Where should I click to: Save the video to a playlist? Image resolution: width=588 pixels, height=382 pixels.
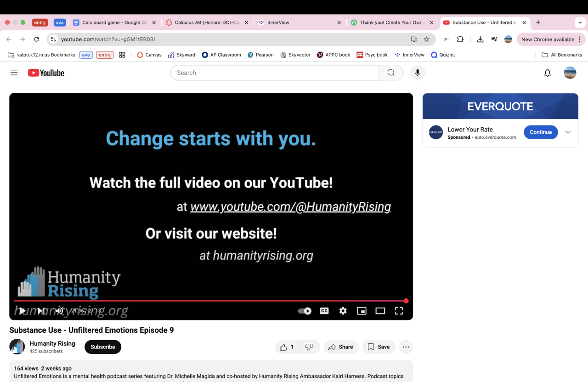[x=379, y=347]
